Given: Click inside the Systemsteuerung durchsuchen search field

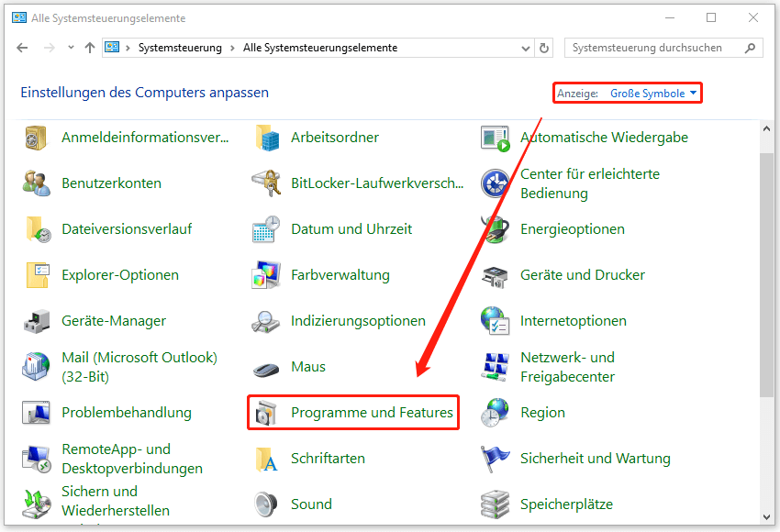Looking at the screenshot, I should (x=652, y=47).
